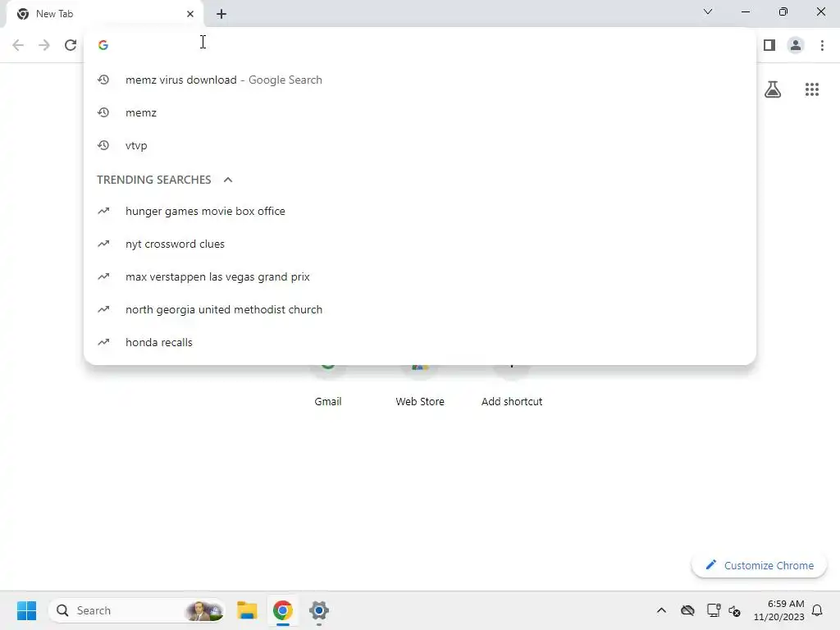Image resolution: width=840 pixels, height=630 pixels.
Task: Select memz virus download suggestion
Action: click(x=419, y=80)
